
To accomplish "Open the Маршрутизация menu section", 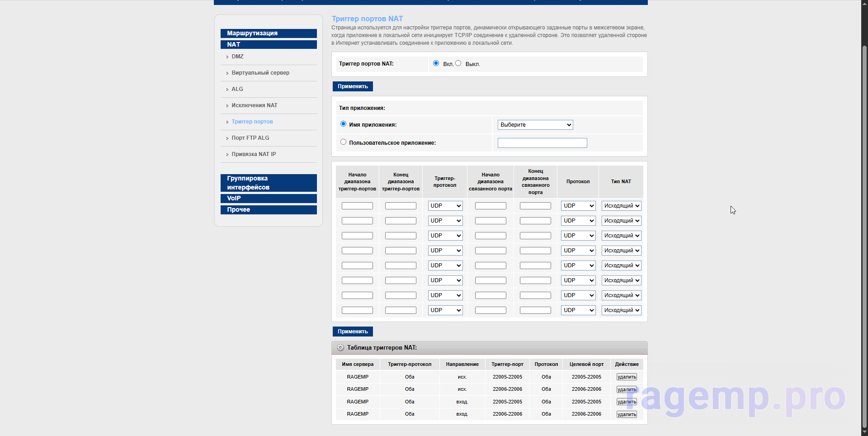I will pos(269,33).
